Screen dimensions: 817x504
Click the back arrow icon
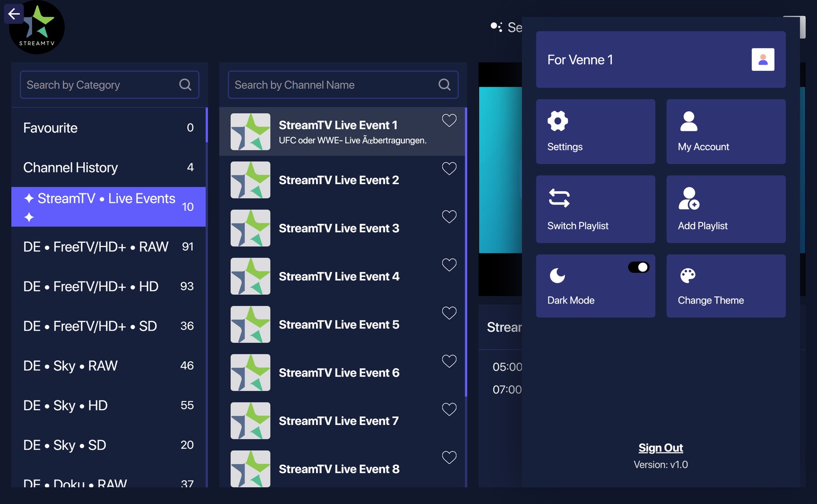(14, 14)
